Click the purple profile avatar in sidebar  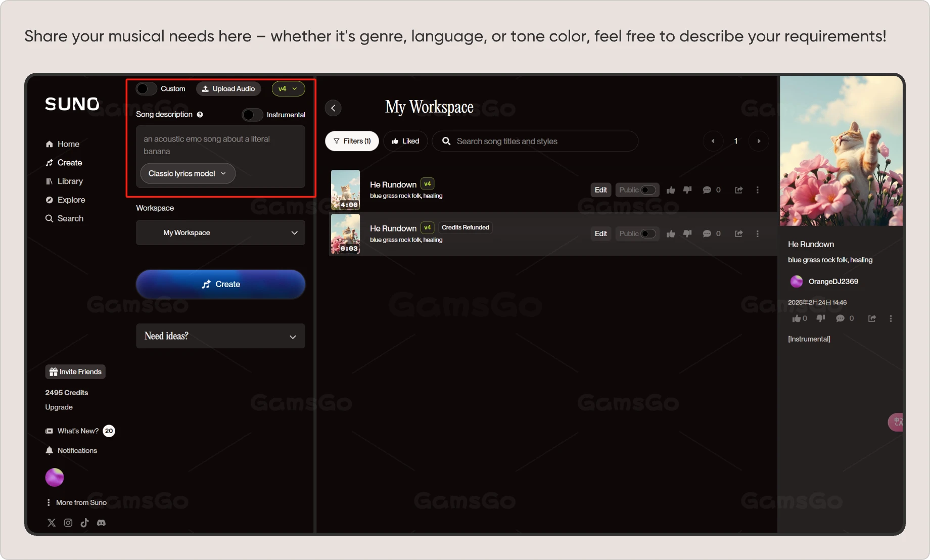click(55, 477)
